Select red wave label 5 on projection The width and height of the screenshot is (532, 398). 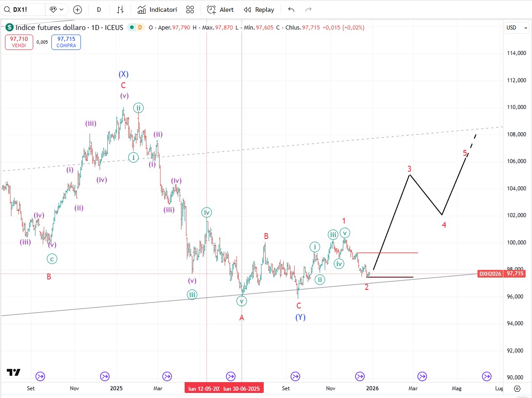point(465,153)
